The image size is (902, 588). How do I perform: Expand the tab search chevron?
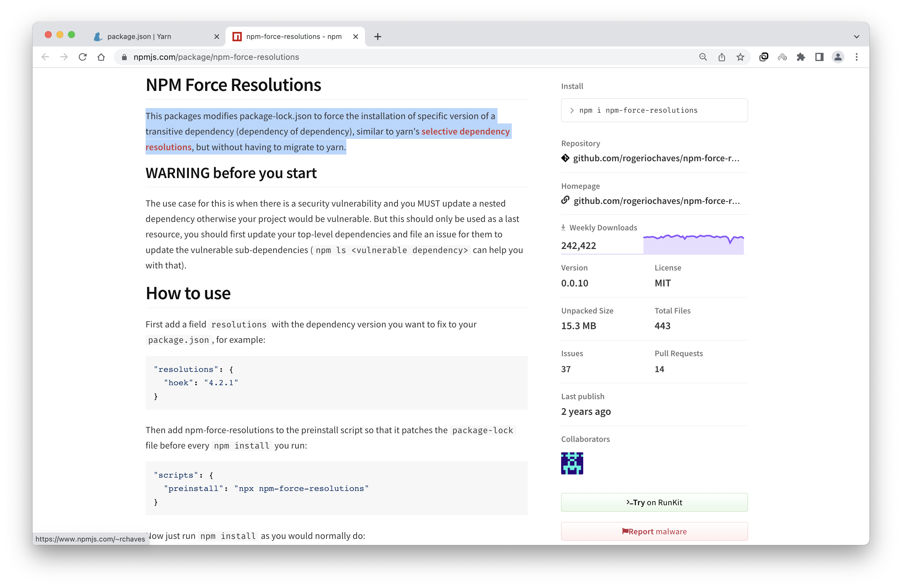[856, 37]
